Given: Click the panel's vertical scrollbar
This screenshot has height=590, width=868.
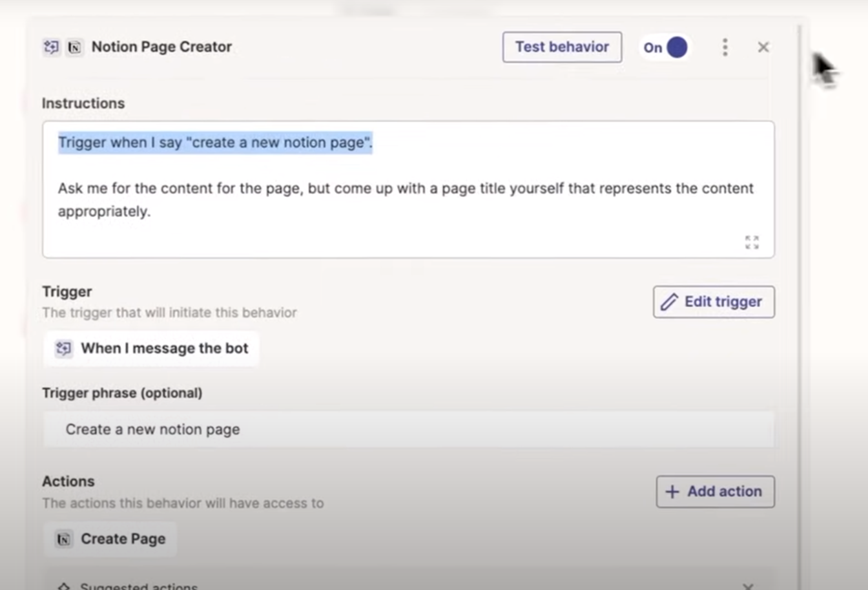Looking at the screenshot, I should coord(800,308).
